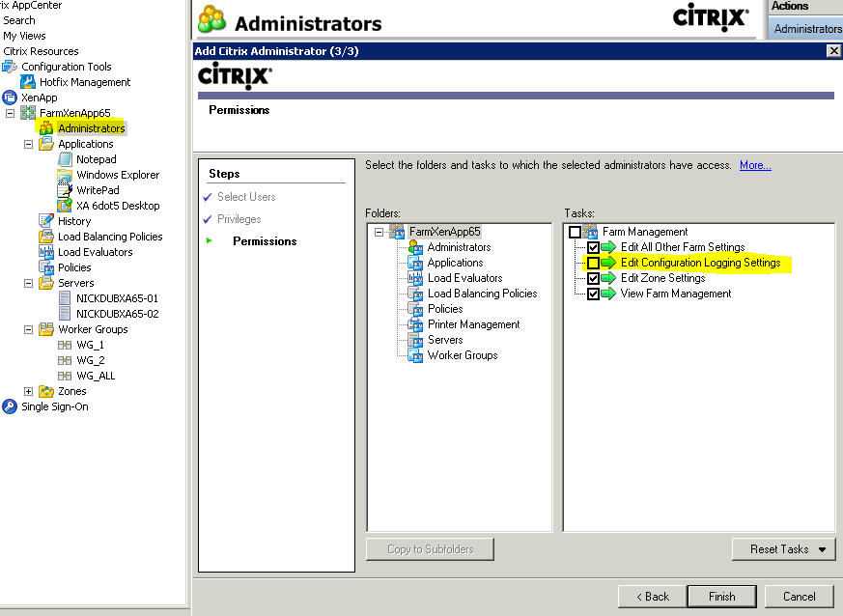
Task: Open Citrix Resources in left pane
Action: click(x=41, y=51)
